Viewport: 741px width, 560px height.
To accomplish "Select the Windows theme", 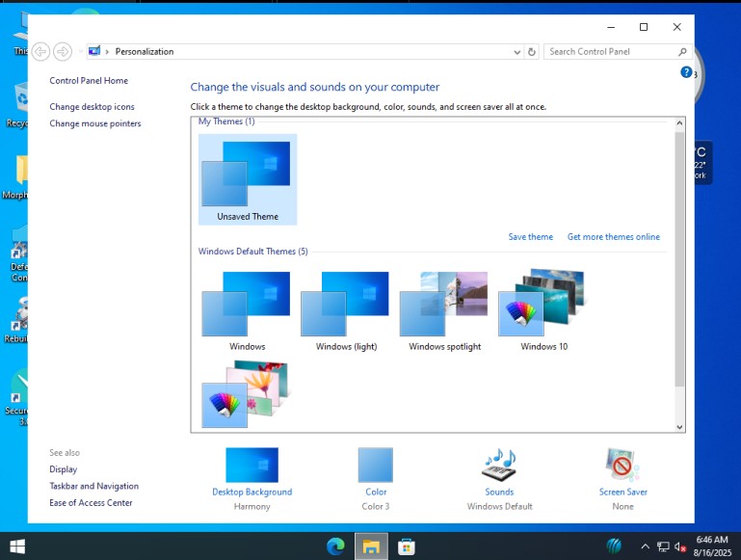I will point(247,311).
